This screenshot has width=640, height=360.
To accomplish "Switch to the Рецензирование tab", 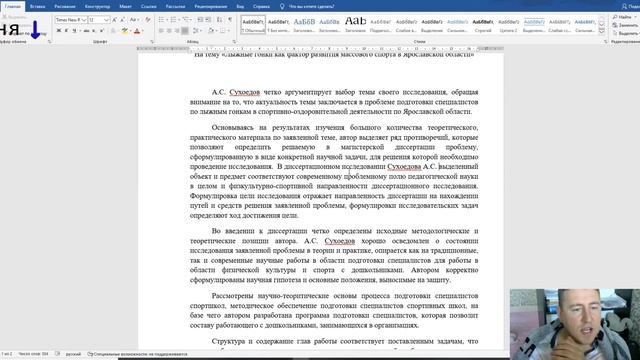I will [211, 6].
